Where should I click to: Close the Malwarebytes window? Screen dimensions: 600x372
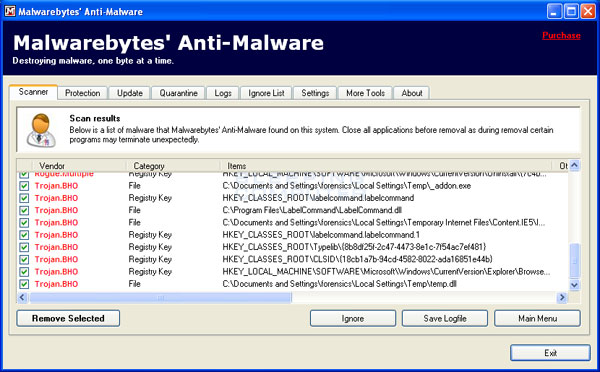pyautogui.click(x=588, y=11)
